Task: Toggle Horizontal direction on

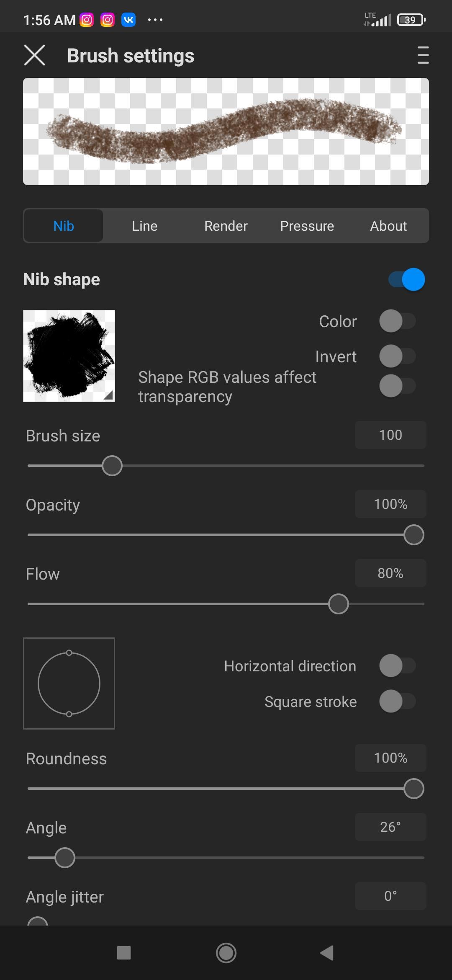Action: [x=397, y=666]
